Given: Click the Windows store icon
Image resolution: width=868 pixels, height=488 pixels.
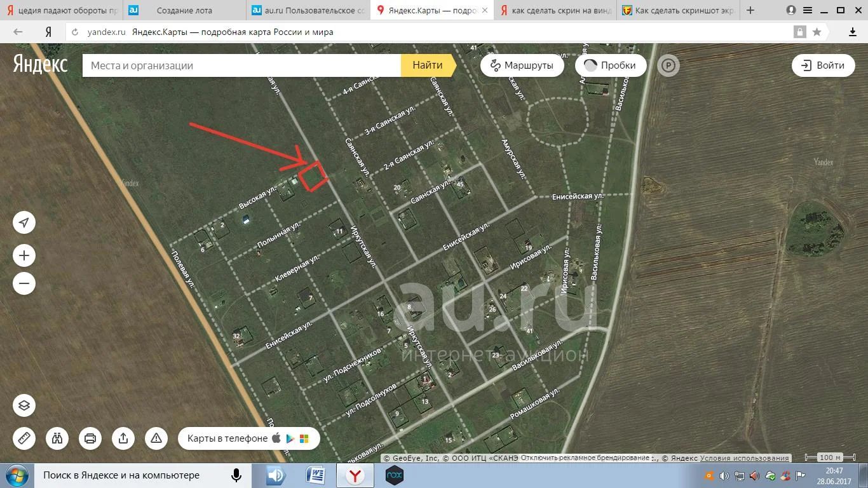Looking at the screenshot, I should [x=304, y=438].
